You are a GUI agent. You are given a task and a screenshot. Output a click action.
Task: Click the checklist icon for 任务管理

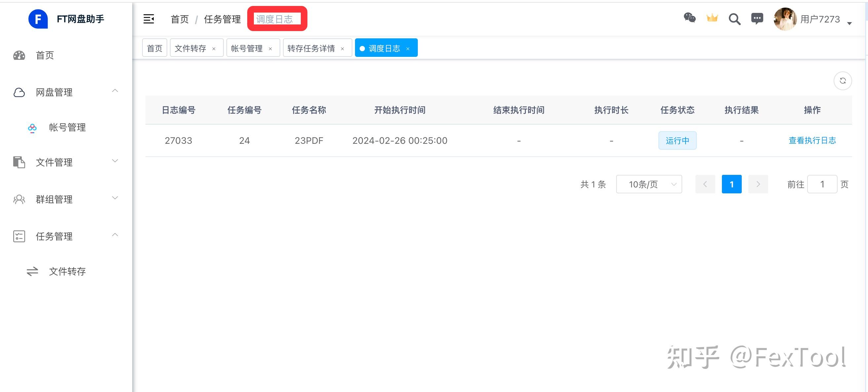19,236
